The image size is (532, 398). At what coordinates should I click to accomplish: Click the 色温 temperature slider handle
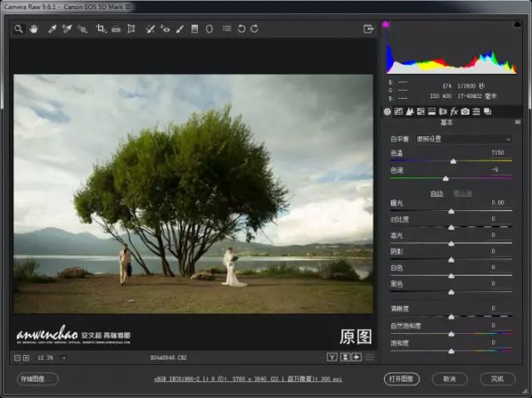pyautogui.click(x=453, y=162)
